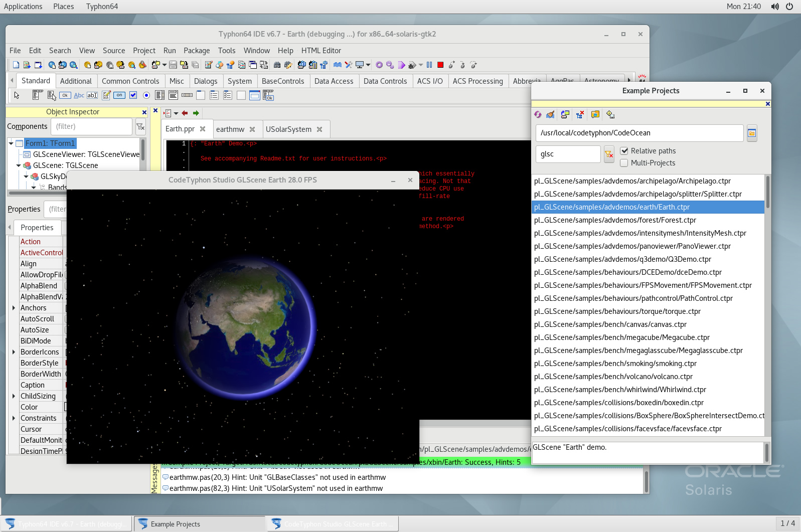Viewport: 801px width, 532px height.
Task: Click the purple gear Build icon
Action: (379, 65)
